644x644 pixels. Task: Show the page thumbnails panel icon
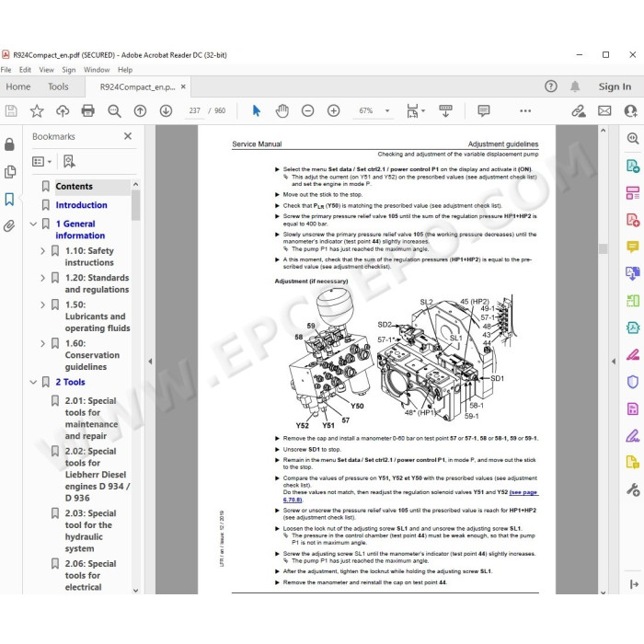pos(10,172)
